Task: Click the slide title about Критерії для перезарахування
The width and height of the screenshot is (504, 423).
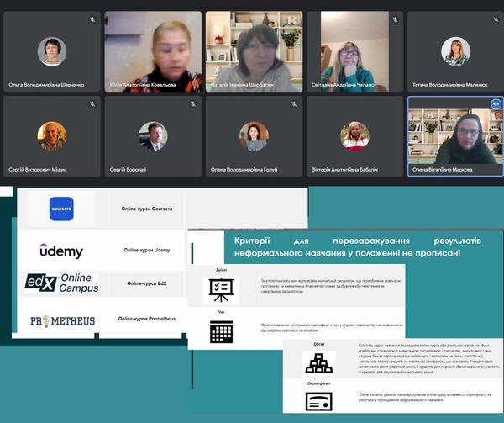Action: (353, 246)
